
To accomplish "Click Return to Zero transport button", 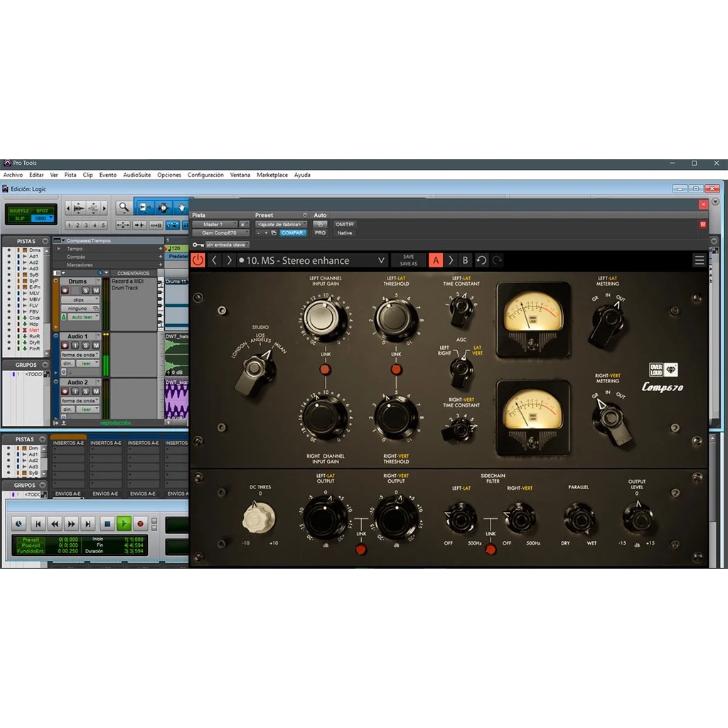I will click(38, 524).
